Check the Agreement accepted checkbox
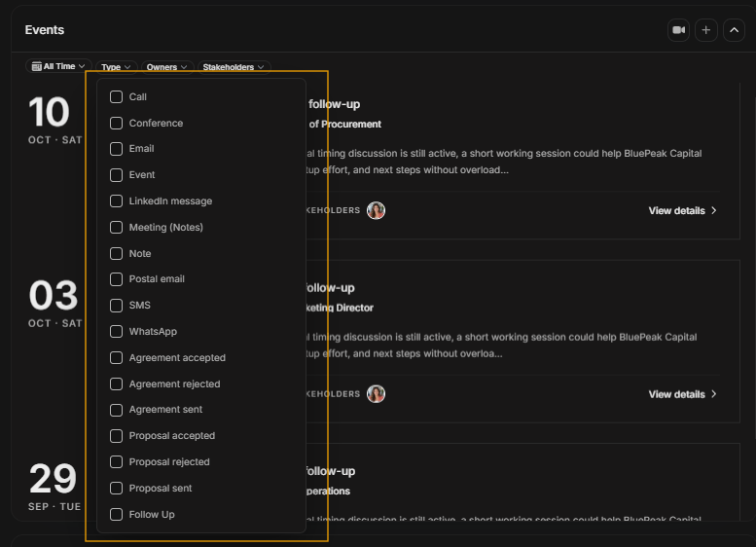756x547 pixels. pyautogui.click(x=116, y=358)
